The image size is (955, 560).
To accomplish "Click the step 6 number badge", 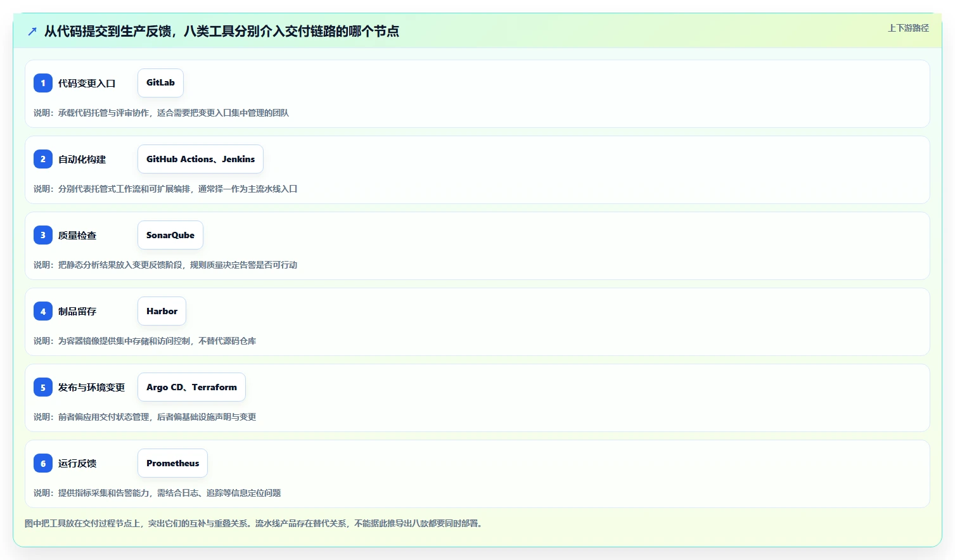I will click(43, 463).
